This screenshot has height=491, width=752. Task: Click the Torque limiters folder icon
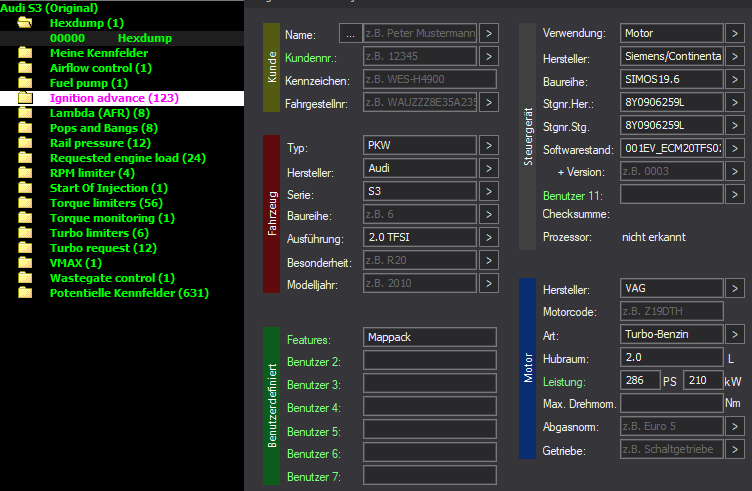coord(25,203)
